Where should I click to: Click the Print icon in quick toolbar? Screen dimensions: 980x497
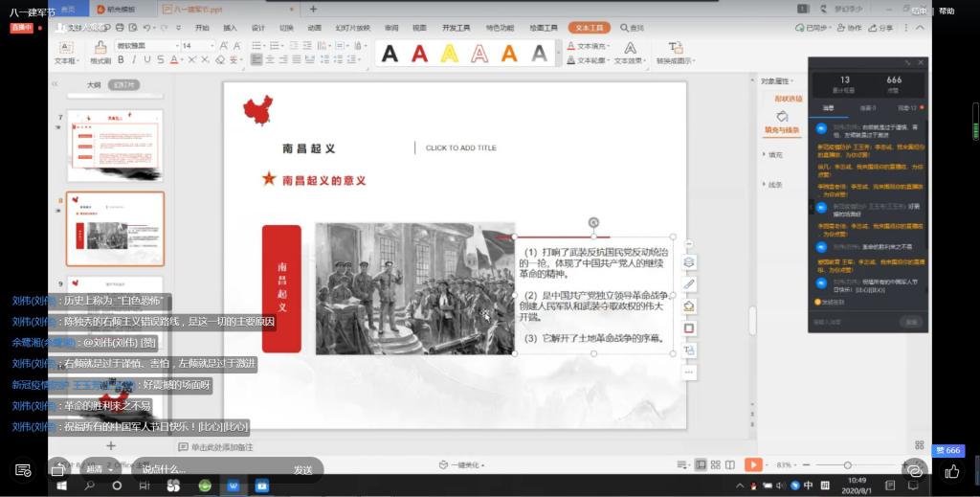120,28
